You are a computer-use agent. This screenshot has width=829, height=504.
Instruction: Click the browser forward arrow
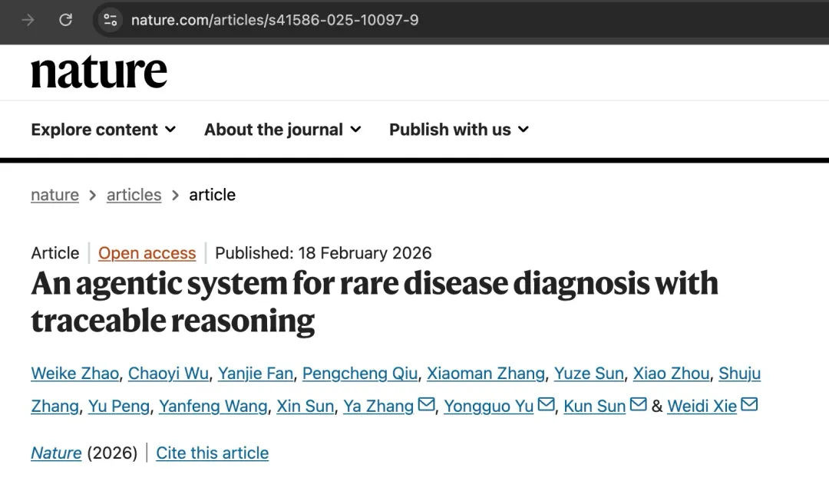tap(28, 20)
